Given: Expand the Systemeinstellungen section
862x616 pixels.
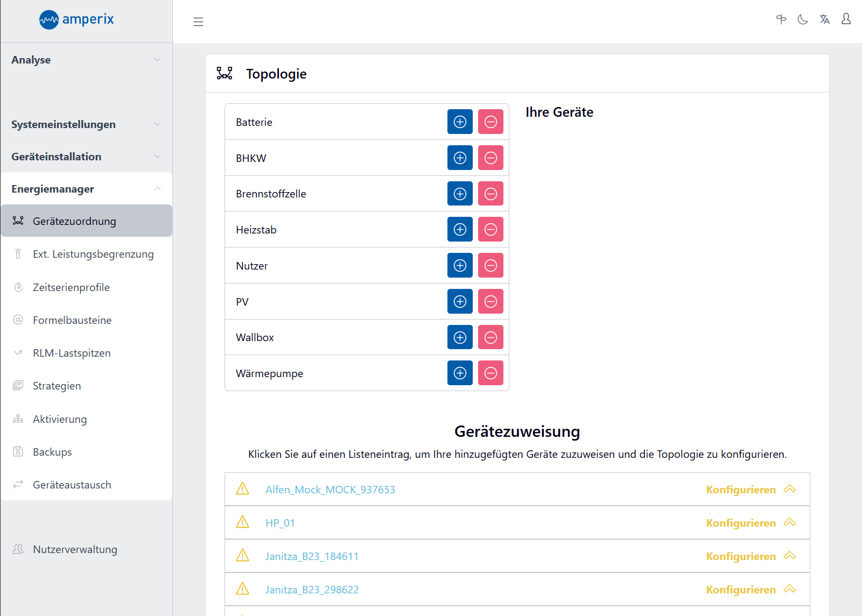Looking at the screenshot, I should coord(86,124).
